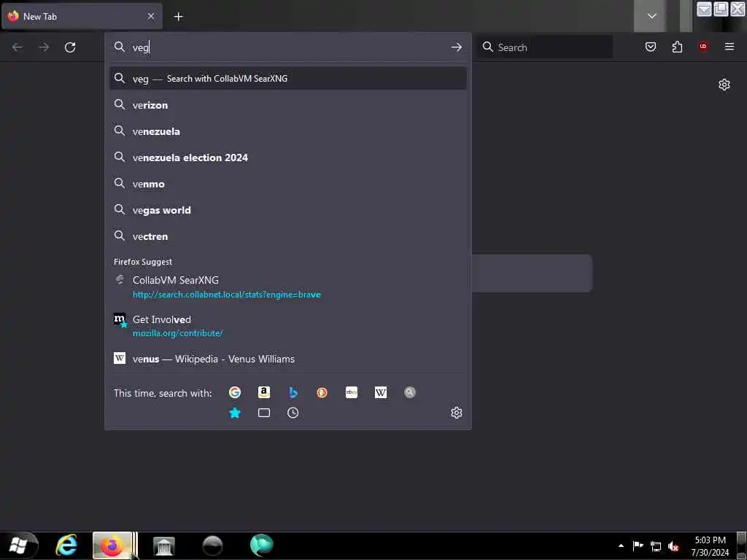Select the "verizon" suggestion
The image size is (747, 560).
(288, 105)
